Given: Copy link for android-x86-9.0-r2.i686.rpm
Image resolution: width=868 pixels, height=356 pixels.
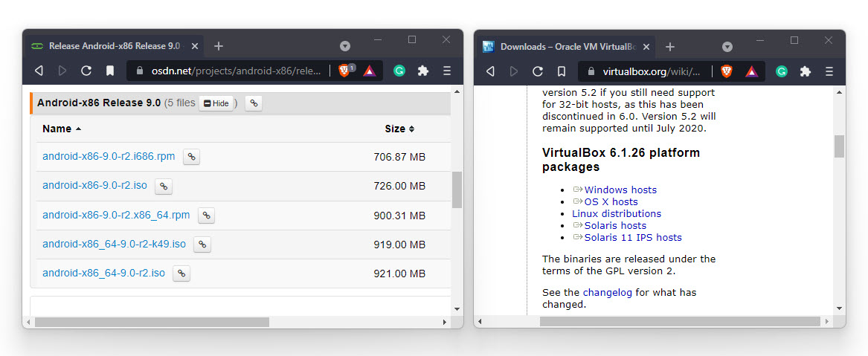Looking at the screenshot, I should (x=192, y=157).
